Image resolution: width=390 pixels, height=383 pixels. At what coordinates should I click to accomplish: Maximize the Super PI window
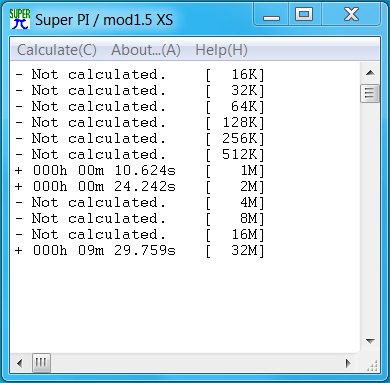[304, 15]
